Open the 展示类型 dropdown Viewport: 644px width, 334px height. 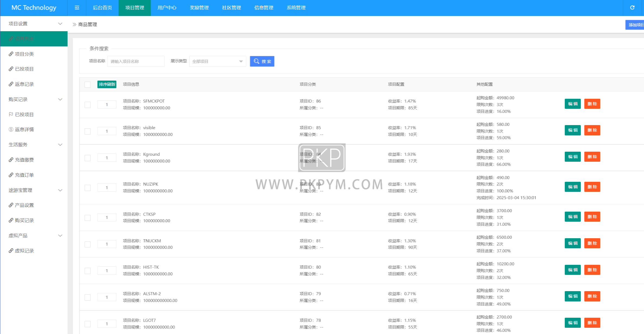click(x=218, y=61)
